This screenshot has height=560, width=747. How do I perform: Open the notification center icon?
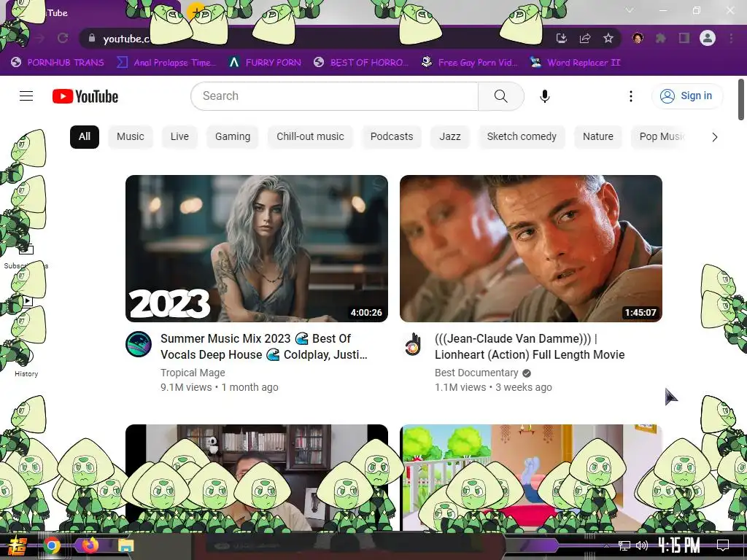tap(723, 545)
